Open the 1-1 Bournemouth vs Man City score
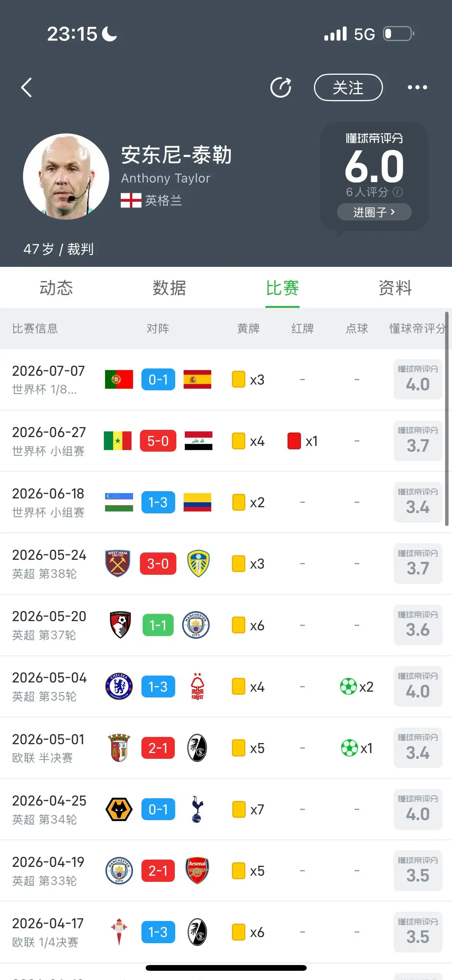This screenshot has height=980, width=452. click(158, 625)
